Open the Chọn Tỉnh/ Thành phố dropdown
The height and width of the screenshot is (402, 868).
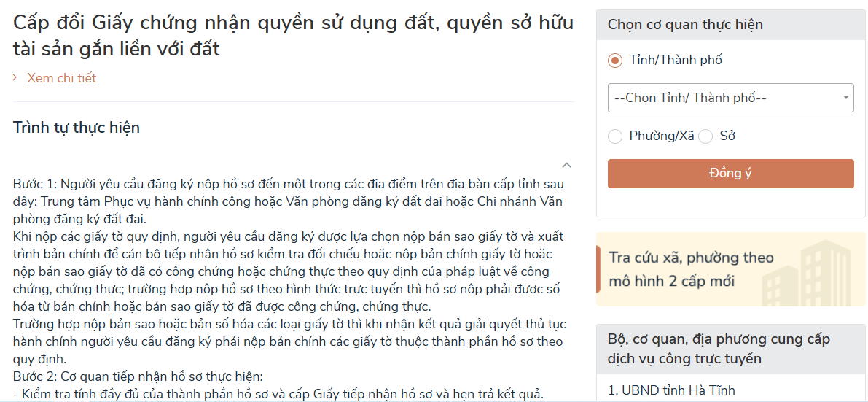731,98
